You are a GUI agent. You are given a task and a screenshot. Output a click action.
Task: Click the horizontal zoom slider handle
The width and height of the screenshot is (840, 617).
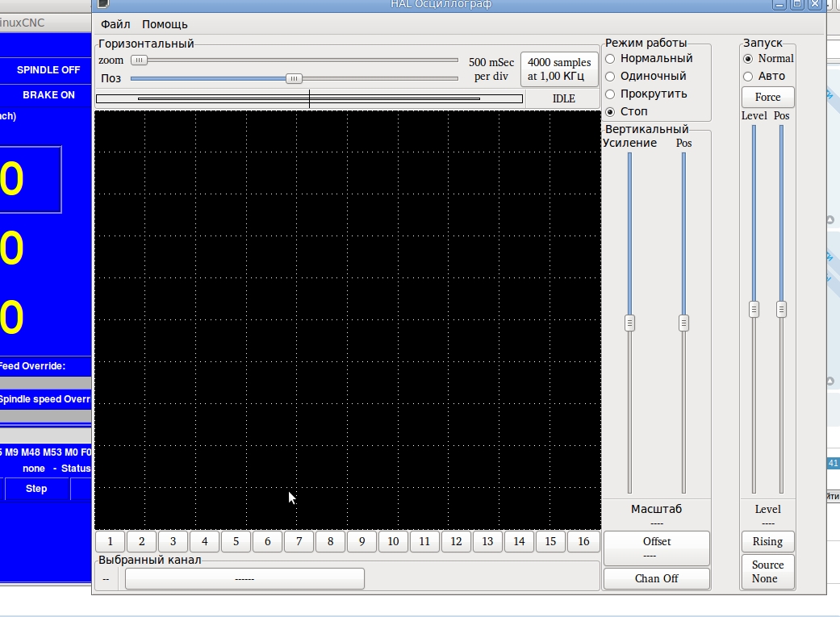(x=139, y=60)
